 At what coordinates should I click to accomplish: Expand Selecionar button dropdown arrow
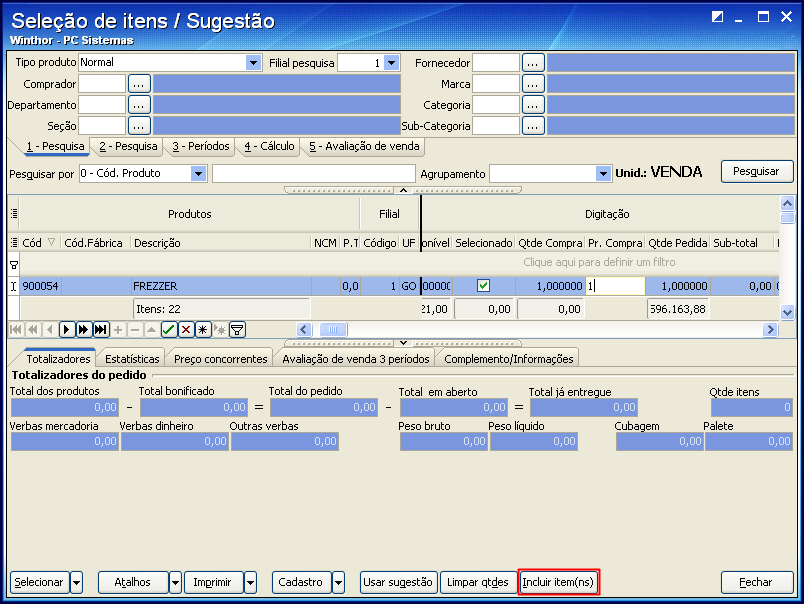[x=76, y=582]
